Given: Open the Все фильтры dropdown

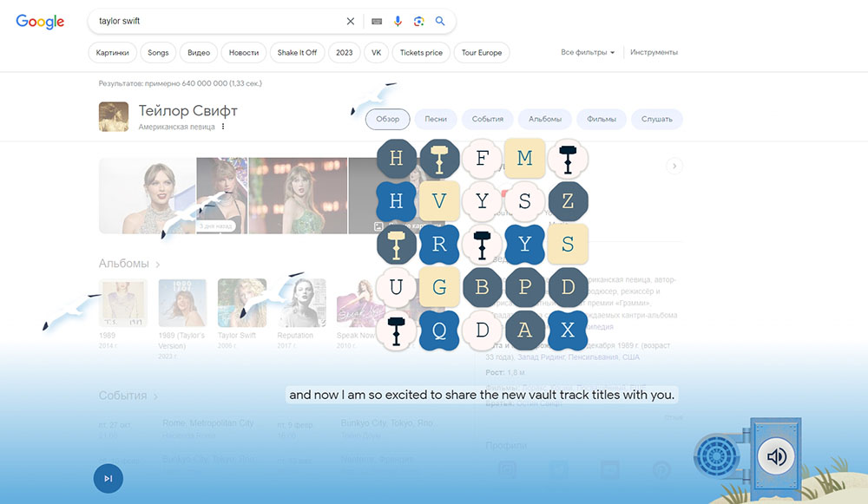Looking at the screenshot, I should point(588,52).
